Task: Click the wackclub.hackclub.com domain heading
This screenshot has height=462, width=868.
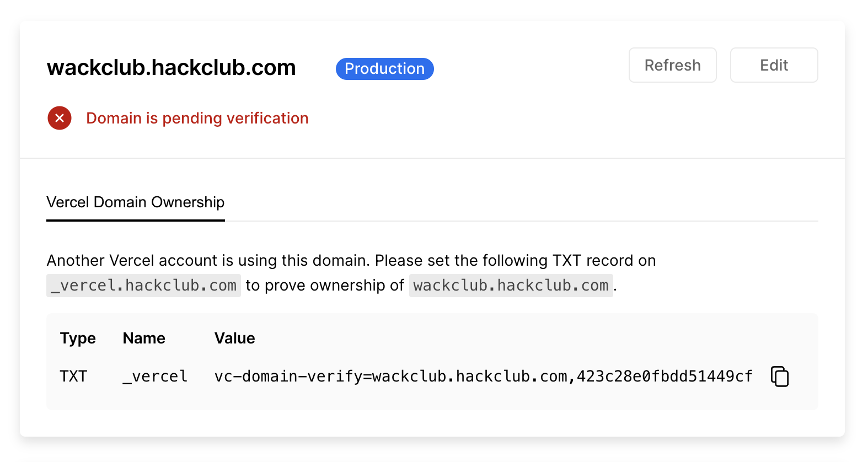Action: (172, 68)
